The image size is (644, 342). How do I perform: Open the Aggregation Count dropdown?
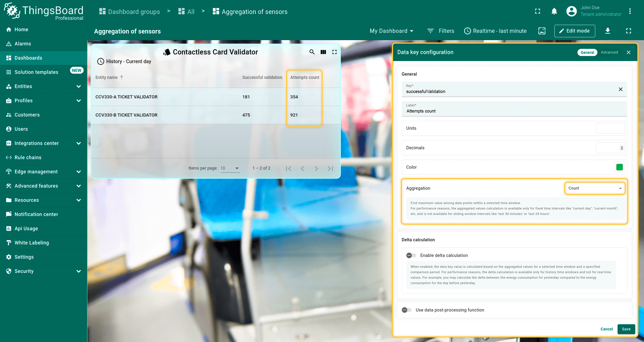pyautogui.click(x=595, y=188)
